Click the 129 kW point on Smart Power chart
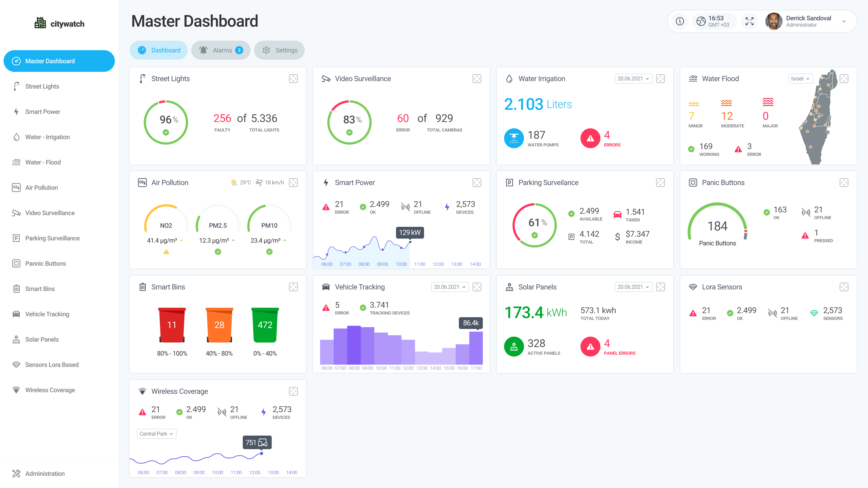This screenshot has height=488, width=868. [410, 242]
